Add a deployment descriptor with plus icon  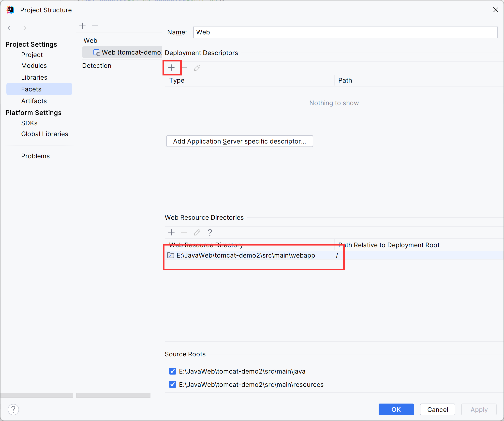click(x=172, y=68)
